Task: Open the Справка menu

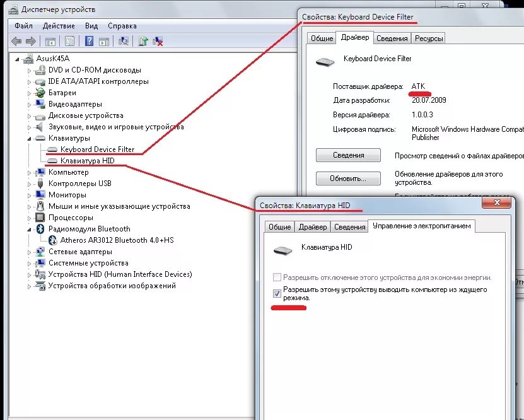Action: tap(122, 26)
